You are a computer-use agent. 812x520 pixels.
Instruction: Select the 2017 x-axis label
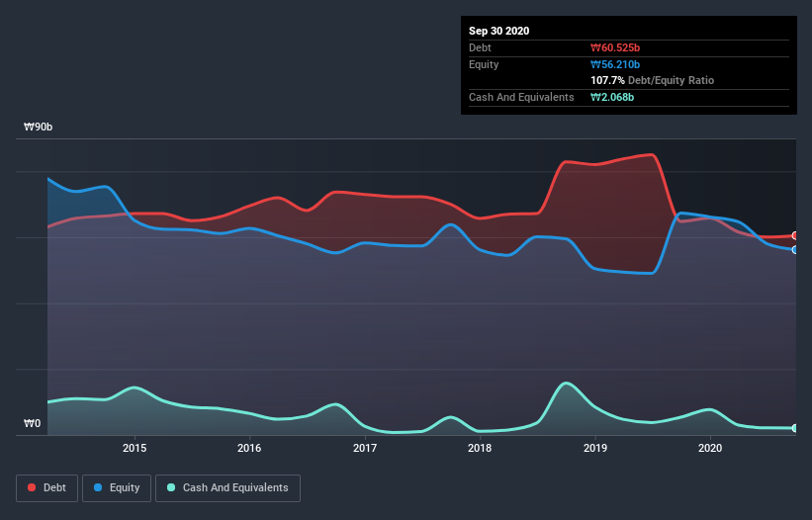(365, 448)
